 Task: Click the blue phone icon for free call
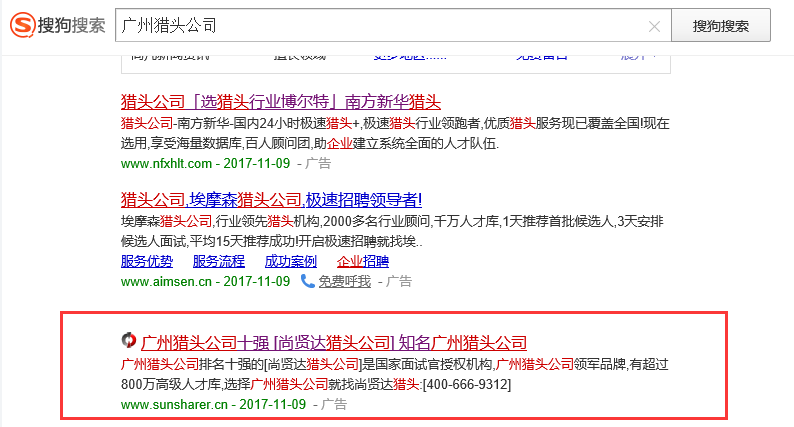(308, 282)
